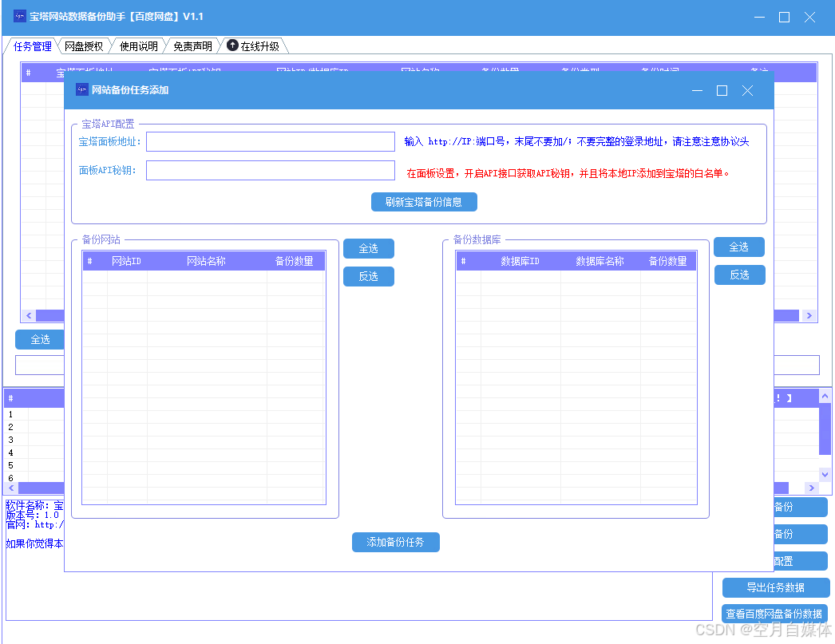Select row 2 in the log table

click(34, 427)
